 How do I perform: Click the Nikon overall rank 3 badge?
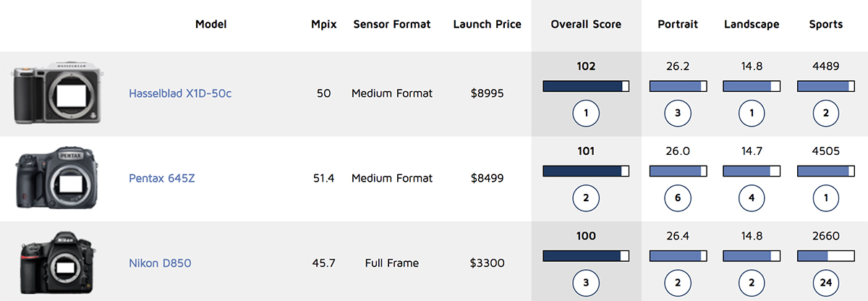point(586,282)
